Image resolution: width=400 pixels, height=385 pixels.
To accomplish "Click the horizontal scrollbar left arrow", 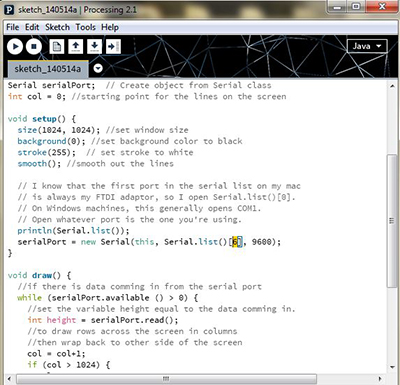I will 9,379.
